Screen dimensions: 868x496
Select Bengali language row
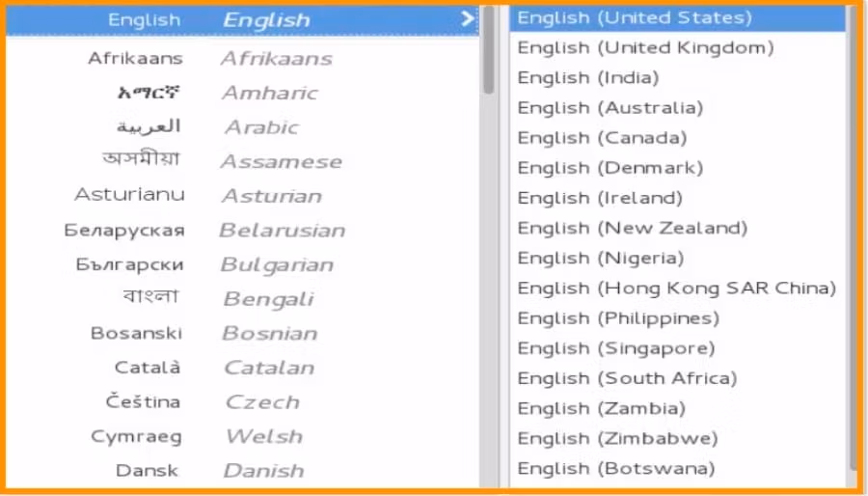(x=210, y=298)
